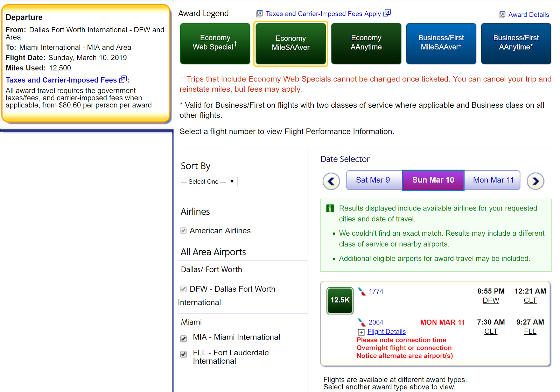
Task: Click 9:27 AM arrival time
Action: 530,322
